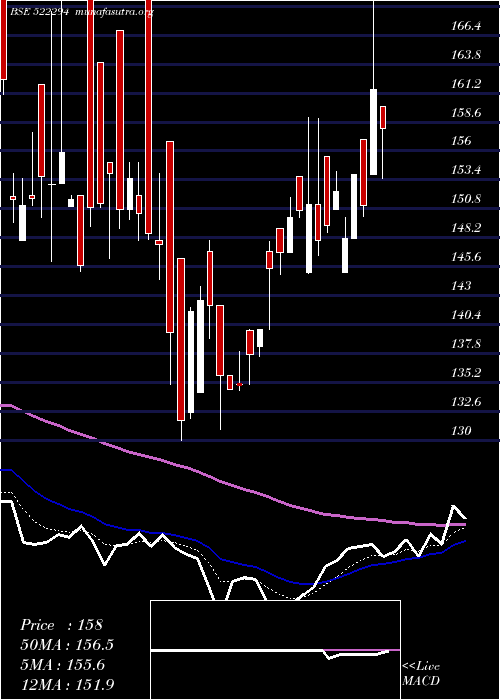Select the 156 price axis label
Screen dimensions: 500x700
point(461,142)
